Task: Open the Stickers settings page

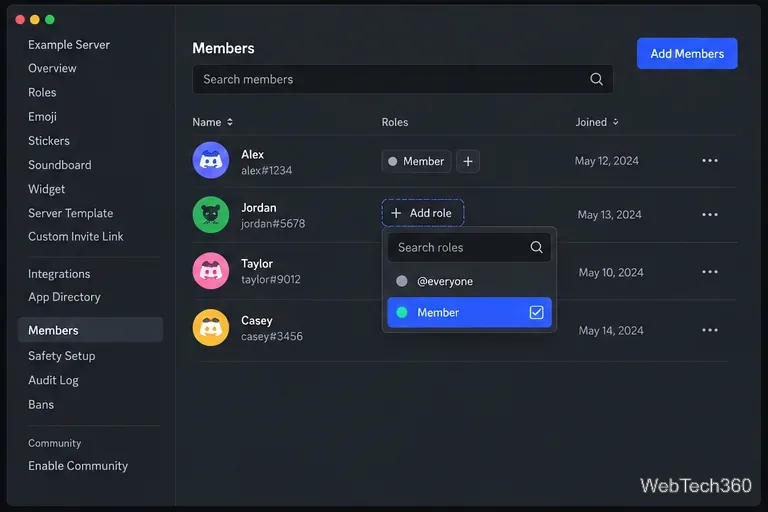Action: click(x=49, y=141)
